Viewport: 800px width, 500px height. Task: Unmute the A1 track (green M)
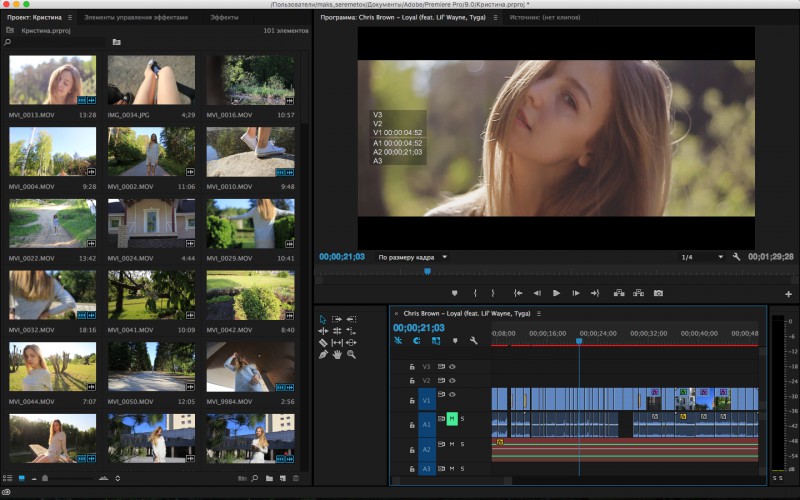452,418
